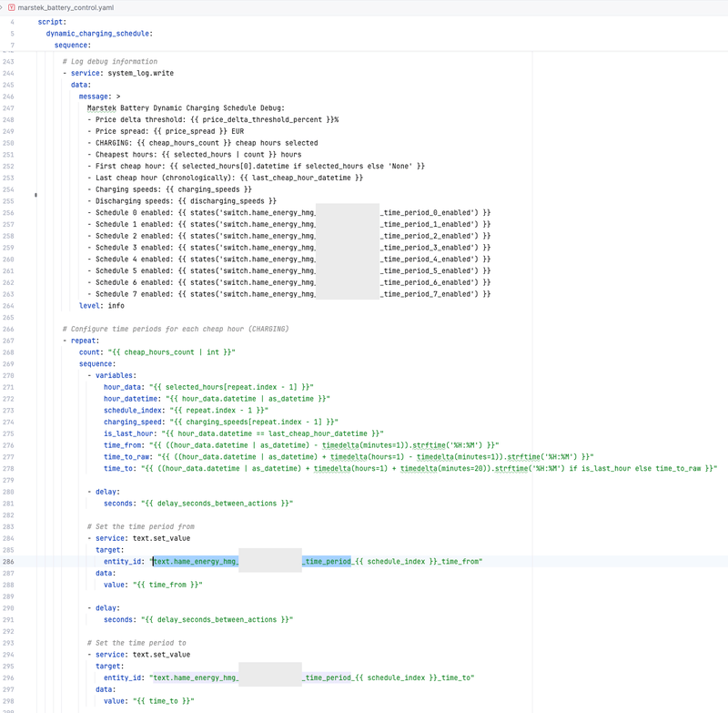728x713 pixels.
Task: Place cursor on "system_log.write" service name
Action: (140, 73)
